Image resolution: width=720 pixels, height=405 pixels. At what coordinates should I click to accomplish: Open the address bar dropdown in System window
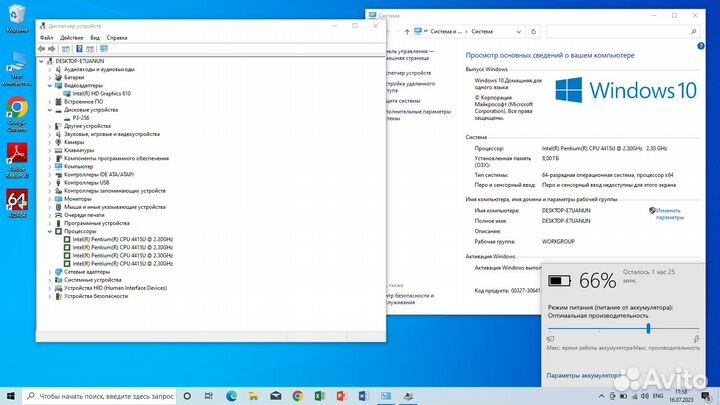[x=518, y=32]
